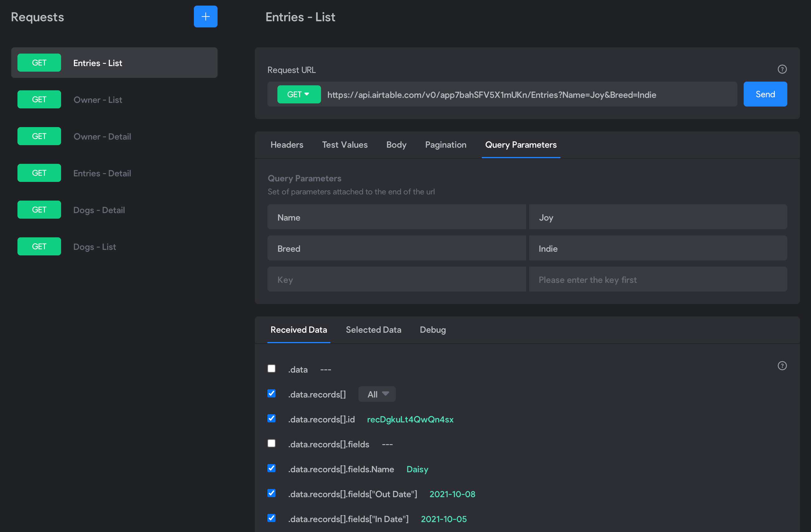811x532 pixels.
Task: Switch to the Selected Data tab
Action: tap(373, 330)
